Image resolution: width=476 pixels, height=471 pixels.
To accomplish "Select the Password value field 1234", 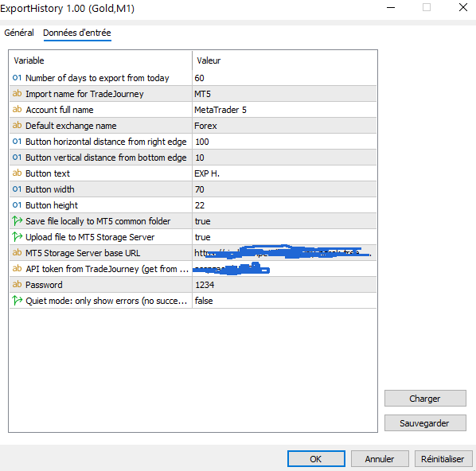I will tap(284, 285).
